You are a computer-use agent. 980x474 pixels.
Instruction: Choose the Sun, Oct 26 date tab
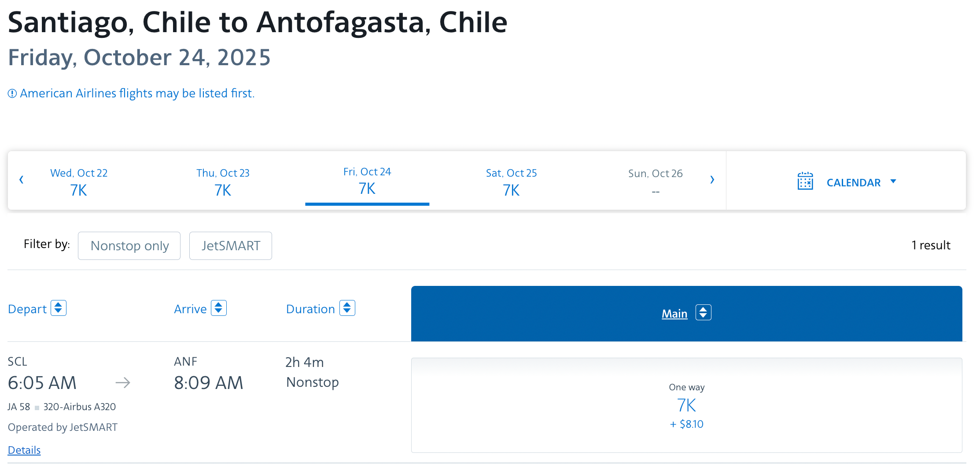point(655,181)
